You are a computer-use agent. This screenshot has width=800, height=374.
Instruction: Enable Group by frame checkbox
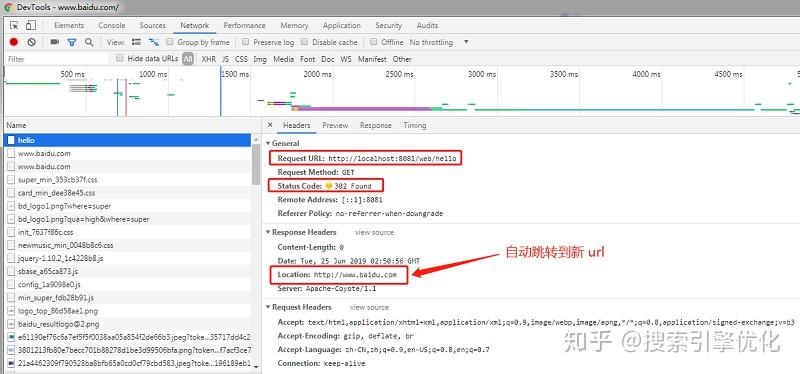pos(170,42)
